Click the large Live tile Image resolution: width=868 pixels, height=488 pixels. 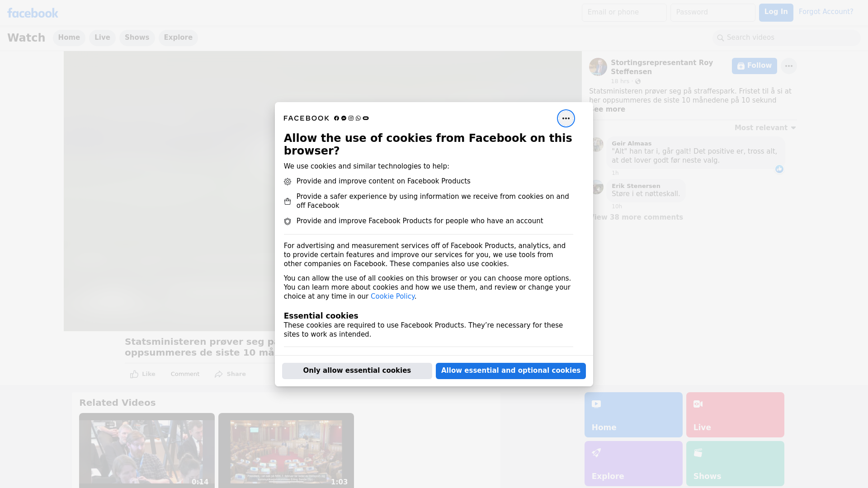[735, 415]
